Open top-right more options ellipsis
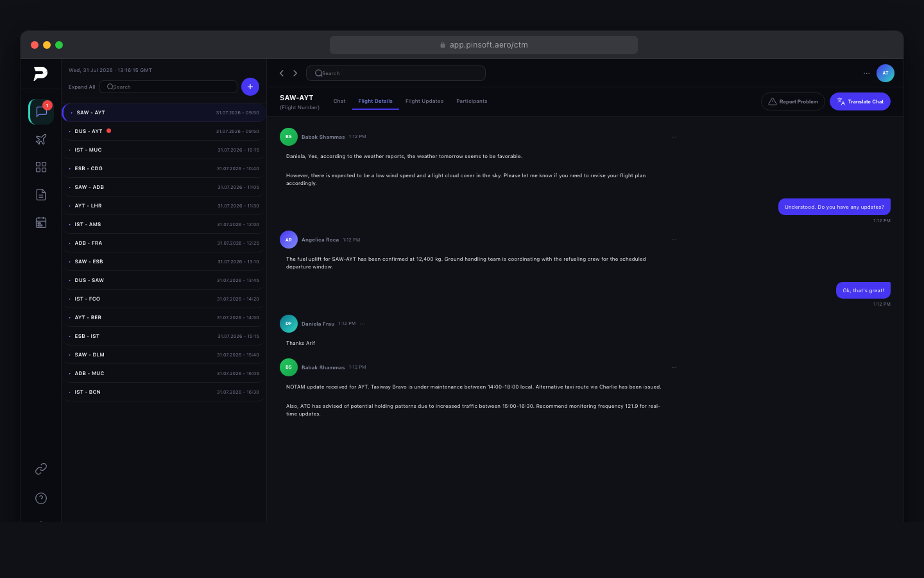Screen dimensions: 924x578 click(x=866, y=73)
